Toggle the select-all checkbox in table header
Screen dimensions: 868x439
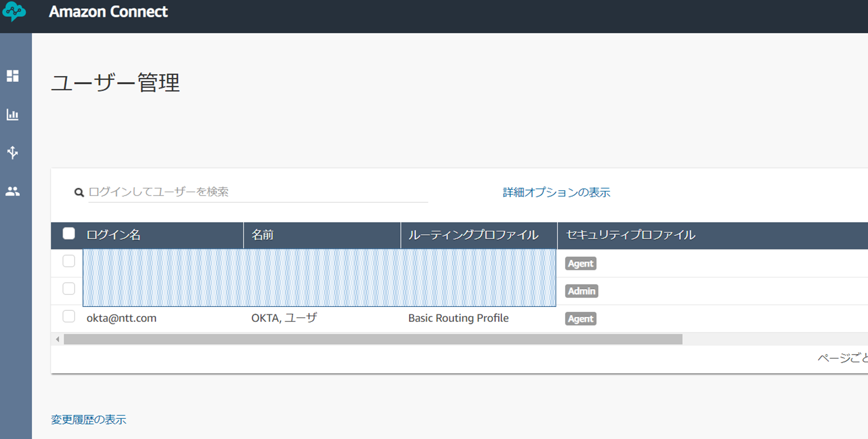pos(69,233)
